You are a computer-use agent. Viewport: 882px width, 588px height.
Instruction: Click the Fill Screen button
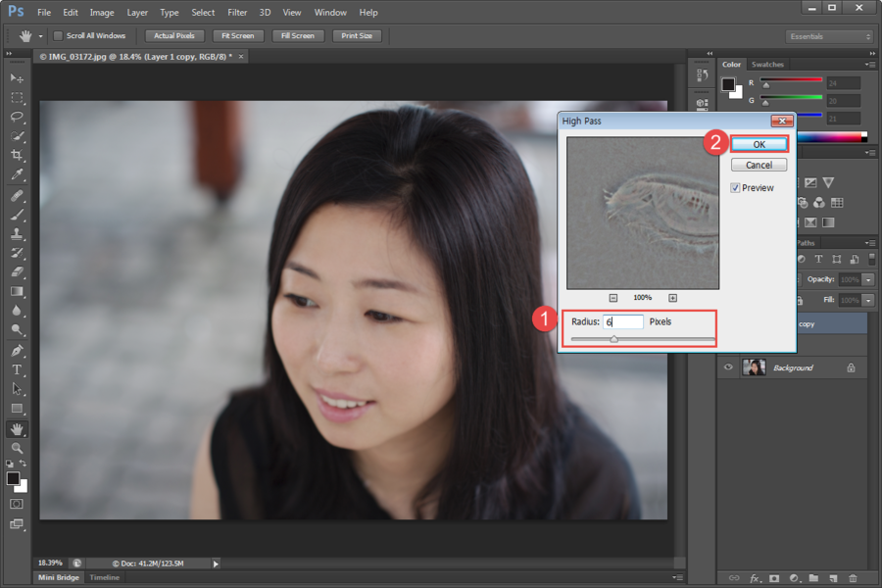coord(298,36)
